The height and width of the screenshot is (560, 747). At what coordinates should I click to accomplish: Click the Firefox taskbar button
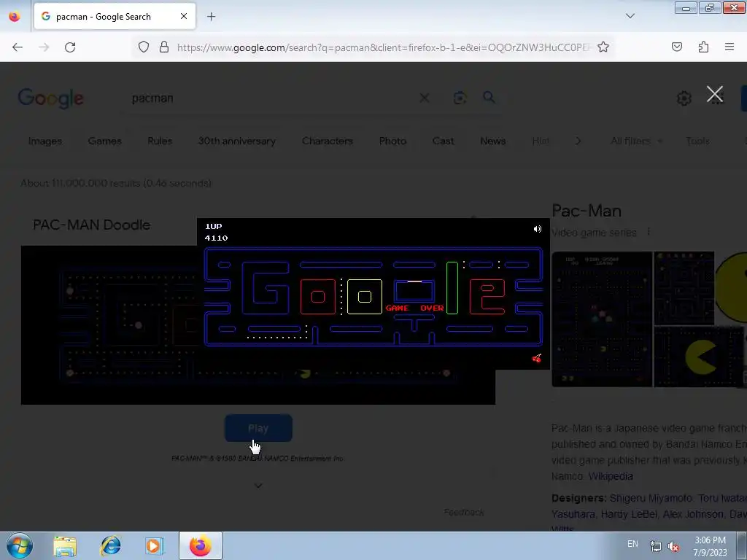click(201, 545)
